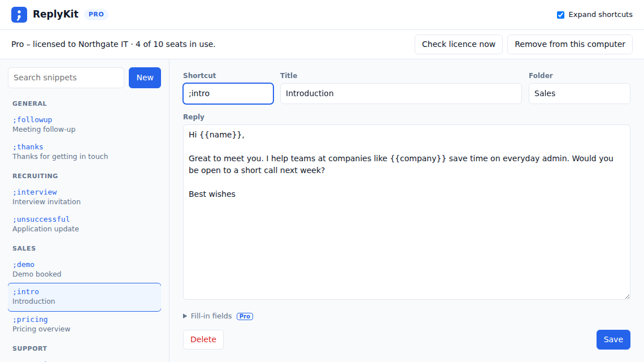This screenshot has height=362, width=644.
Task: Click the SUPPORT folder heading
Action: coord(29,348)
